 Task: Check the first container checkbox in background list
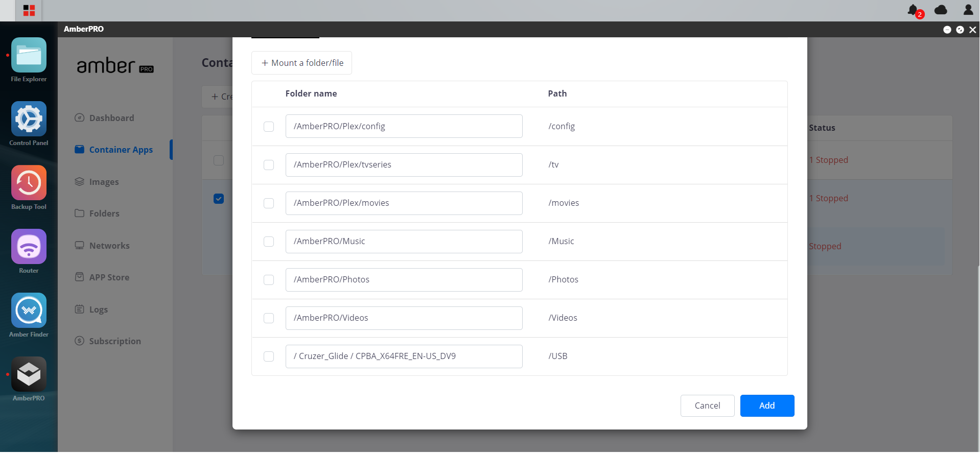click(x=219, y=160)
